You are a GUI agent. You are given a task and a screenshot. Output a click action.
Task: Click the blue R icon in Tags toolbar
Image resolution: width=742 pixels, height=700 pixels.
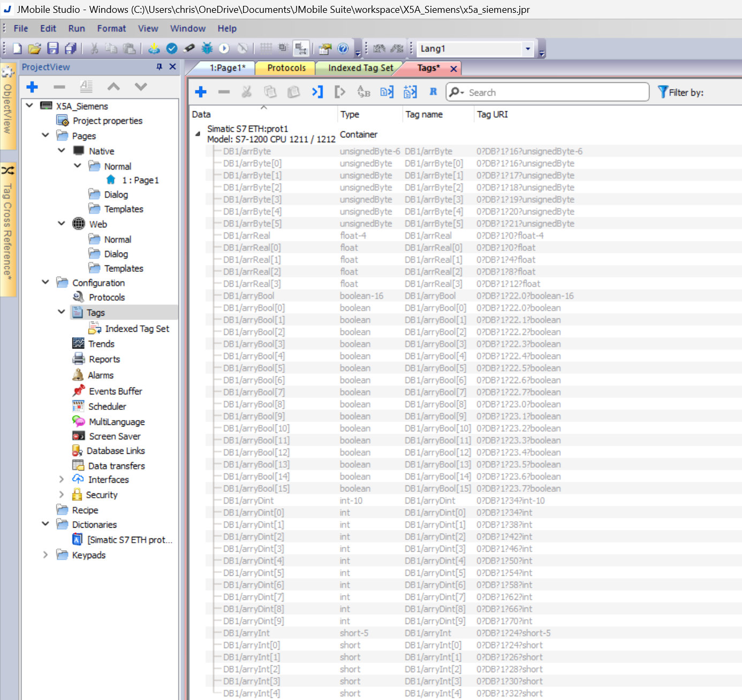pyautogui.click(x=433, y=92)
